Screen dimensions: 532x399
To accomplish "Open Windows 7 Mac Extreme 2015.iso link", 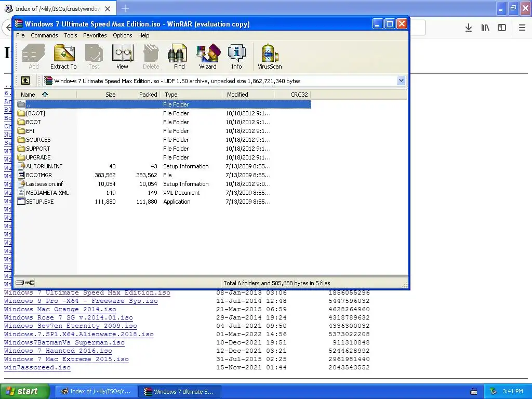I will [x=66, y=360].
